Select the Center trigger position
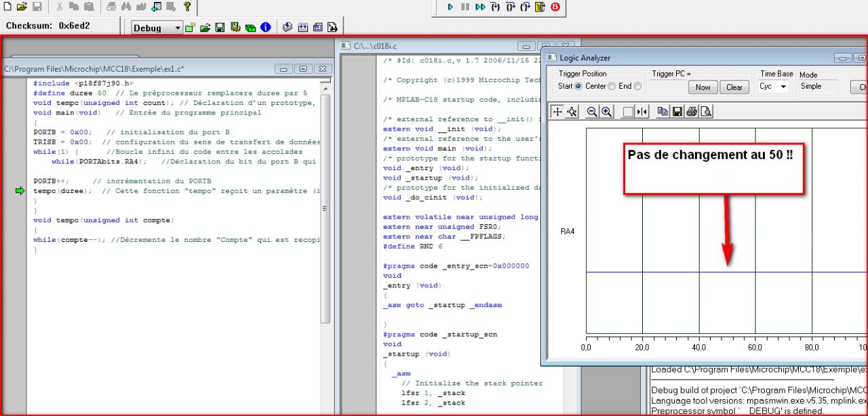Screen dimensions: 868x416 (x=611, y=87)
